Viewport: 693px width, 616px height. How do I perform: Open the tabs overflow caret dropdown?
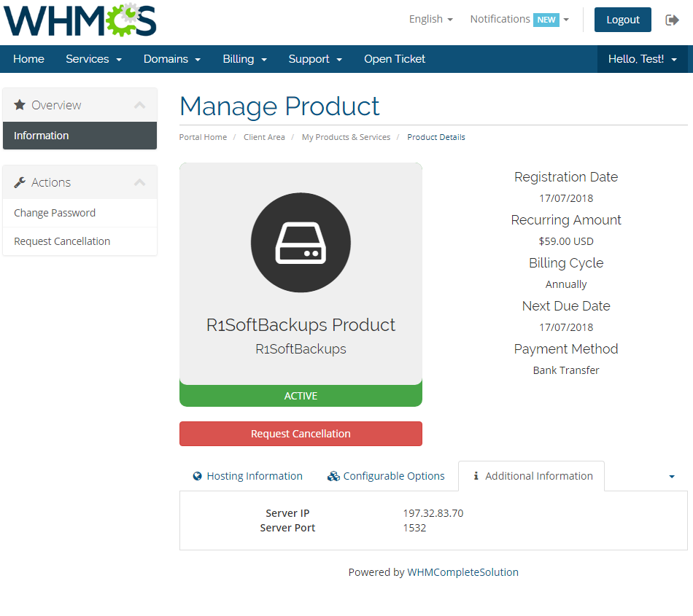coord(672,477)
